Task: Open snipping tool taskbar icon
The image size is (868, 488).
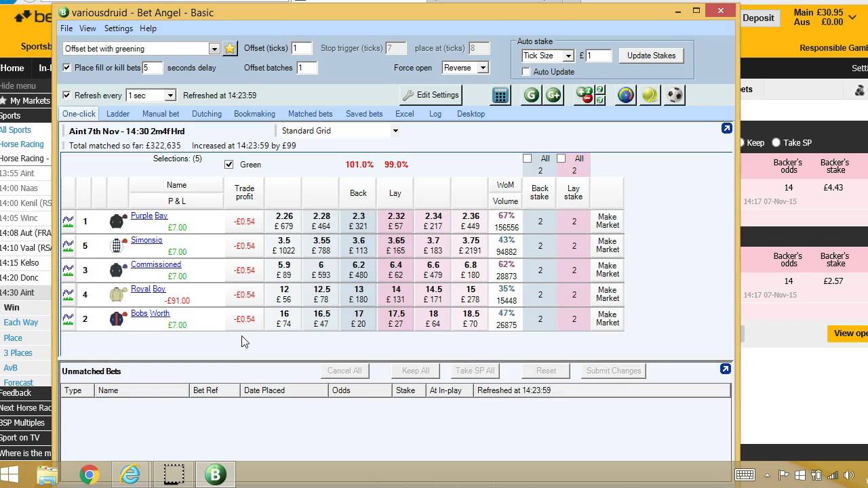Action: [174, 474]
